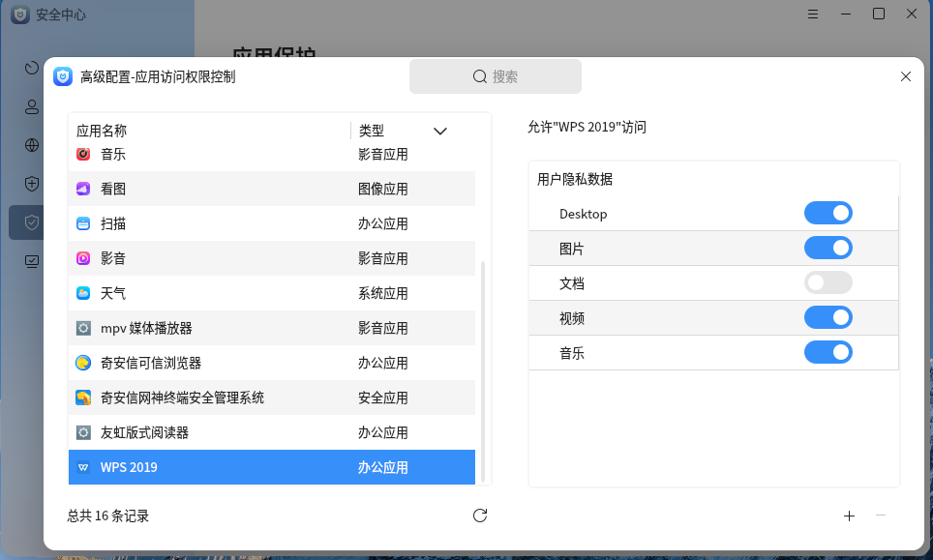Screen dimensions: 933x560
Task: Open the monitor check sidebar icon
Action: click(32, 261)
